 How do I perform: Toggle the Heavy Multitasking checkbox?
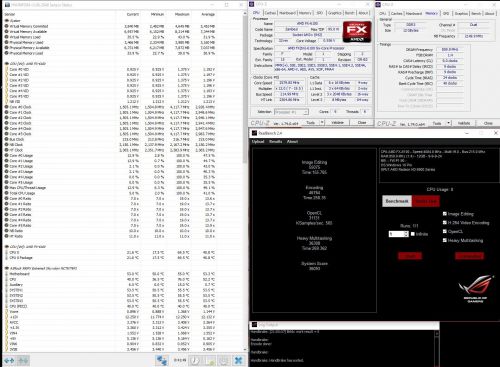pos(445,240)
